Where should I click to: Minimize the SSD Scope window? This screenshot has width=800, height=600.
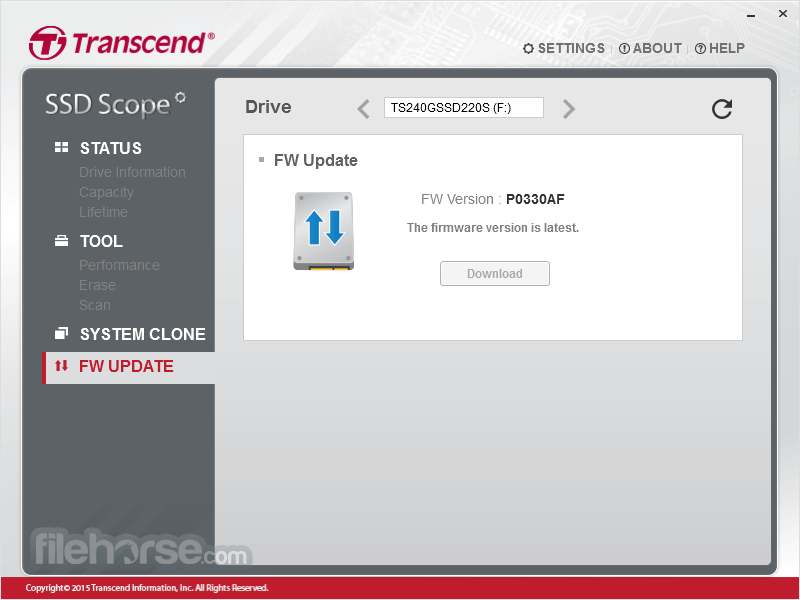(x=751, y=16)
